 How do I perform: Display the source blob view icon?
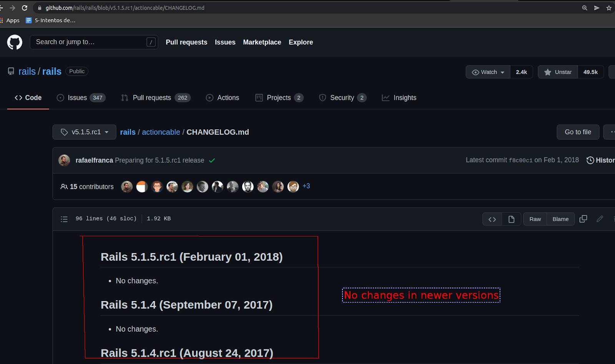click(x=492, y=219)
